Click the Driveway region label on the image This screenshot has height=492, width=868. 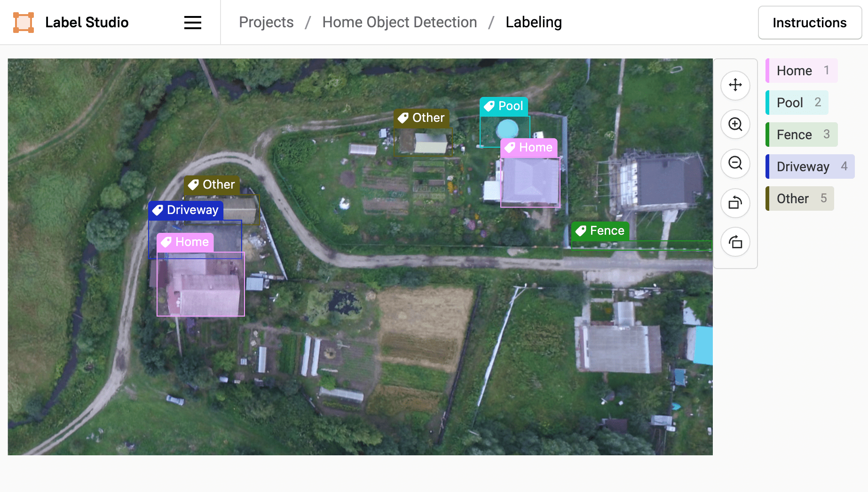186,210
